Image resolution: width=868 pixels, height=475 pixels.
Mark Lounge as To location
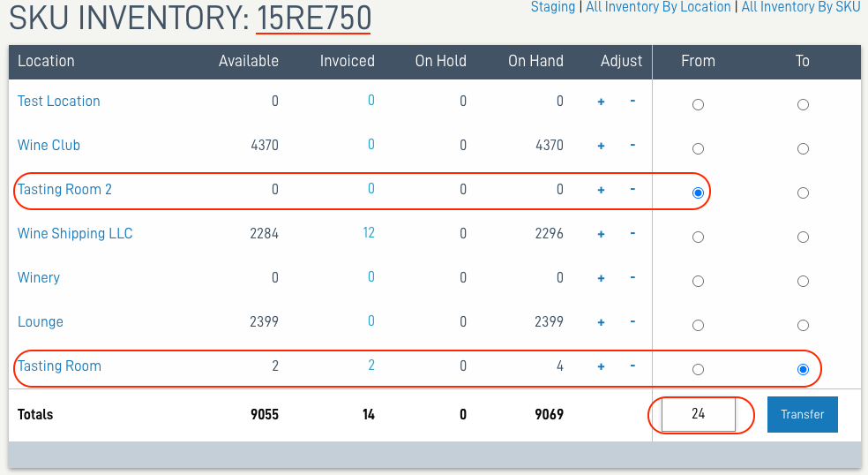coord(803,326)
